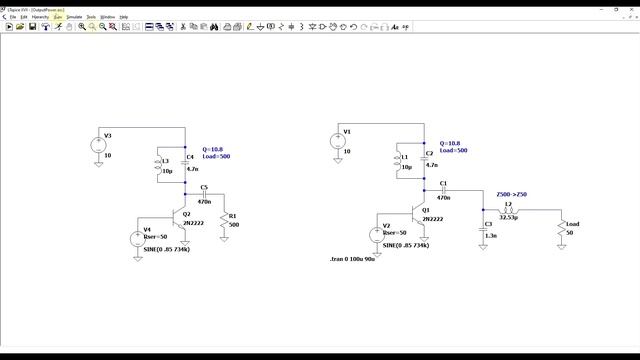The width and height of the screenshot is (640, 360).
Task: Click the Print icon
Action: coord(237,27)
